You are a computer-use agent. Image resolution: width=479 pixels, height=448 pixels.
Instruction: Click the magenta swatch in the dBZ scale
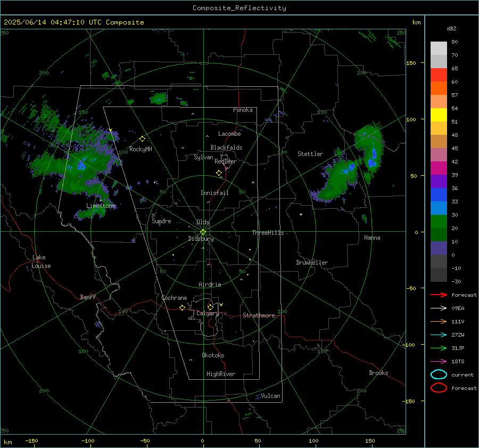(x=439, y=168)
